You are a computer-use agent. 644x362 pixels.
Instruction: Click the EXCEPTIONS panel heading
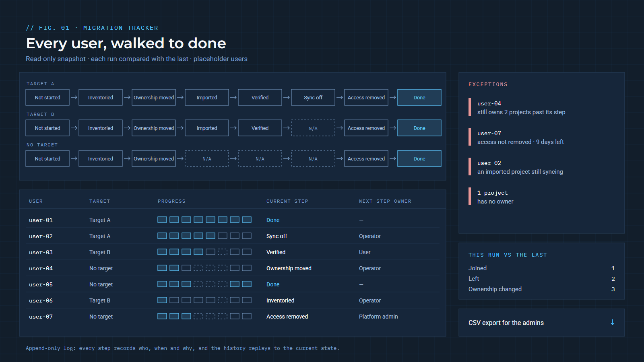click(488, 84)
